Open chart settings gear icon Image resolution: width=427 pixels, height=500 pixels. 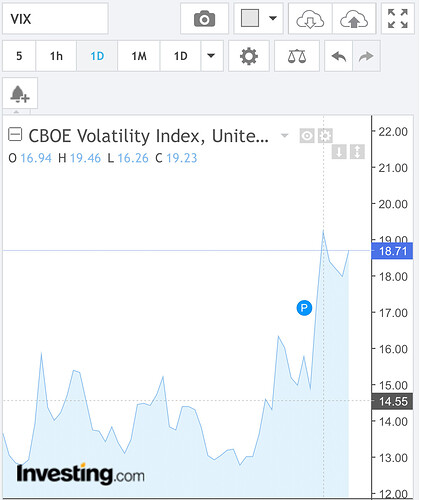pos(249,56)
